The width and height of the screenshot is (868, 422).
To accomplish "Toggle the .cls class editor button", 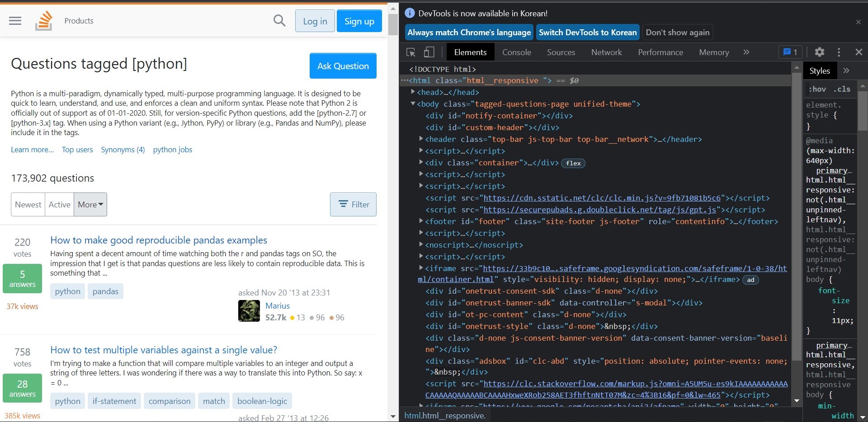I will click(842, 89).
